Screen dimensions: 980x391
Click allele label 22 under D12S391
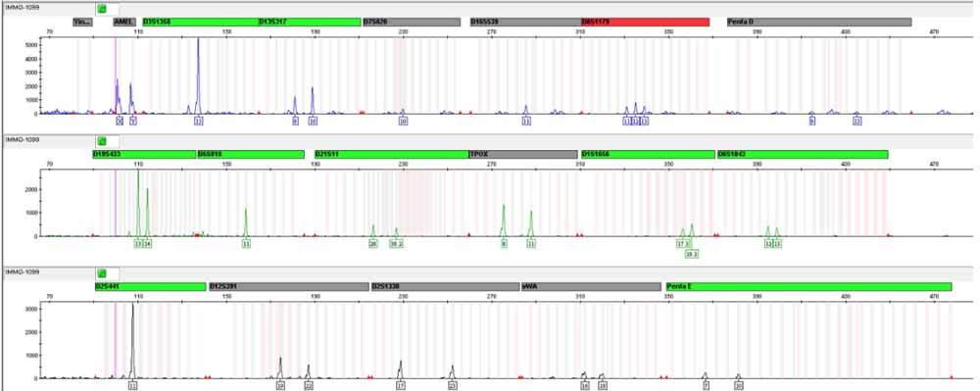[x=308, y=386]
